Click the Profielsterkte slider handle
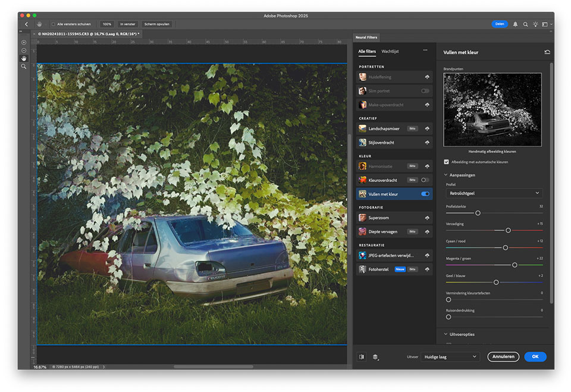 [x=478, y=213]
